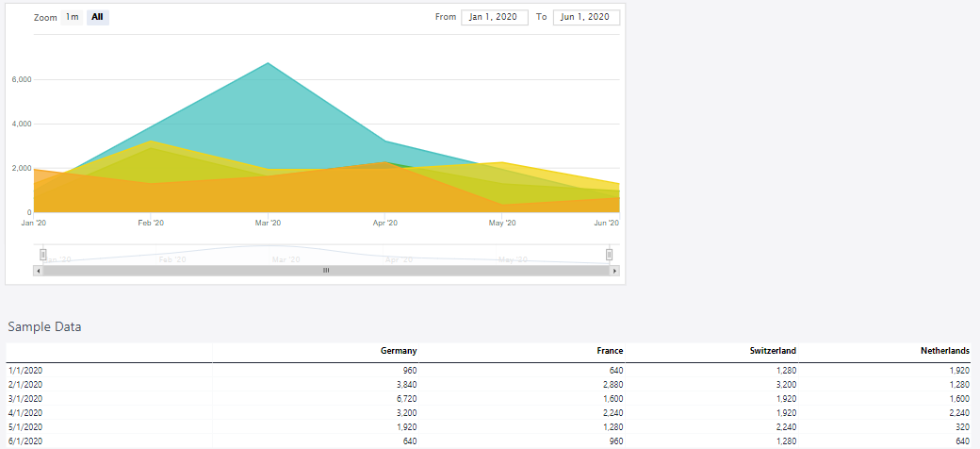Select the All zoom range

[97, 17]
